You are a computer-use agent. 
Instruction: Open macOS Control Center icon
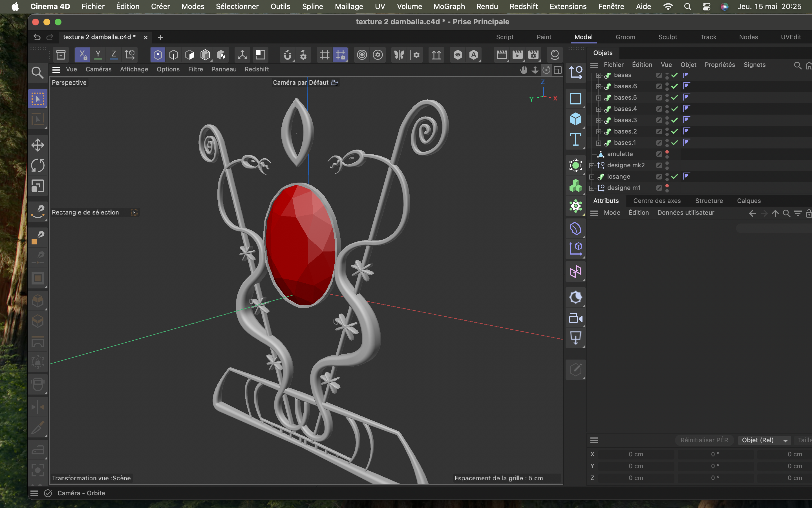tap(706, 6)
